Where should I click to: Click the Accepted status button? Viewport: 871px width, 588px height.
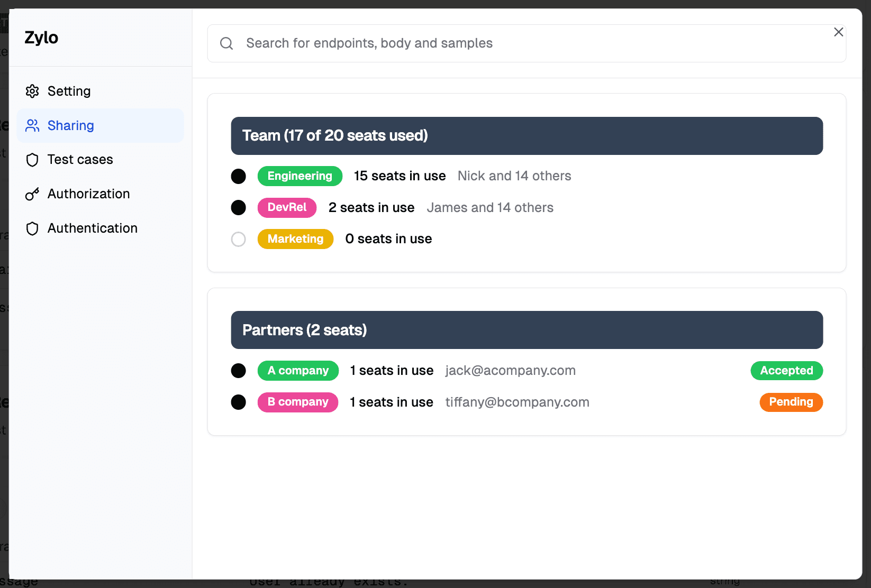[x=786, y=371]
